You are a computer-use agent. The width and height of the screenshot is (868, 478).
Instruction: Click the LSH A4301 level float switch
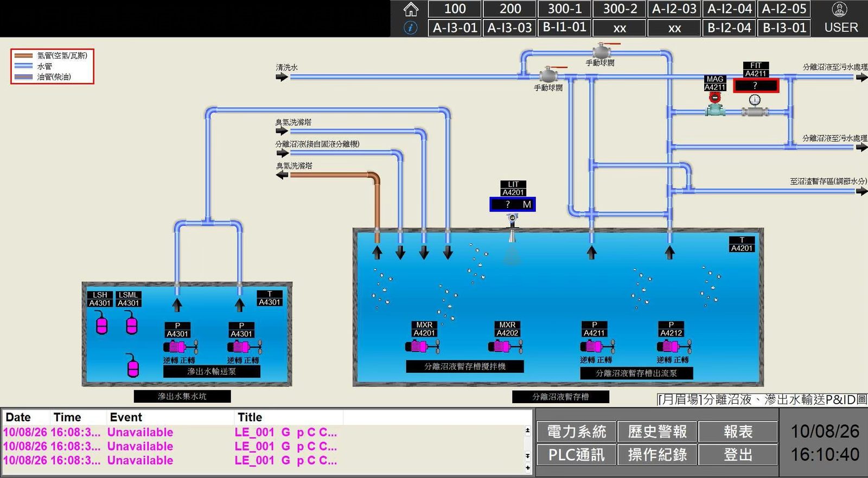coord(101,323)
